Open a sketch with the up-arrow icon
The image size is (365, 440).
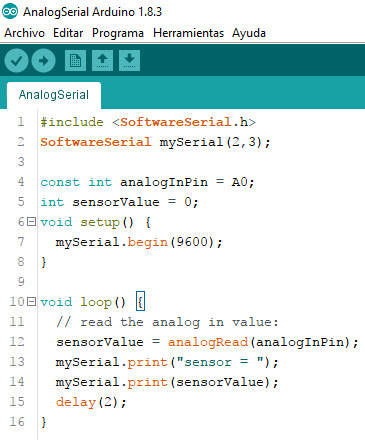(102, 60)
